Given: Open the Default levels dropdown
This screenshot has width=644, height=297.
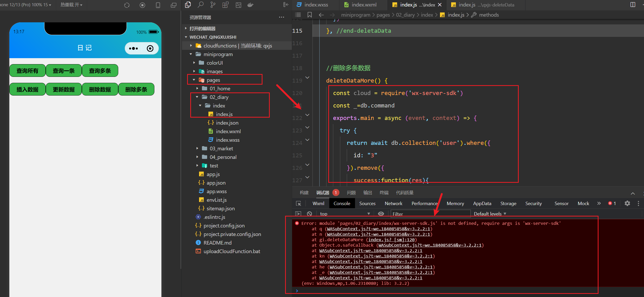Looking at the screenshot, I should click(x=490, y=214).
